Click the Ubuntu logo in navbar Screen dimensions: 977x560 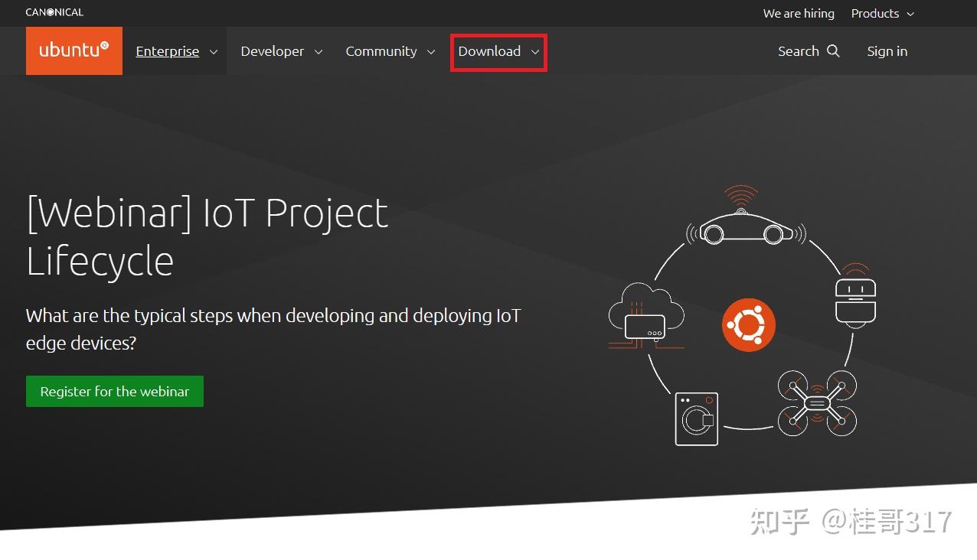[x=74, y=50]
